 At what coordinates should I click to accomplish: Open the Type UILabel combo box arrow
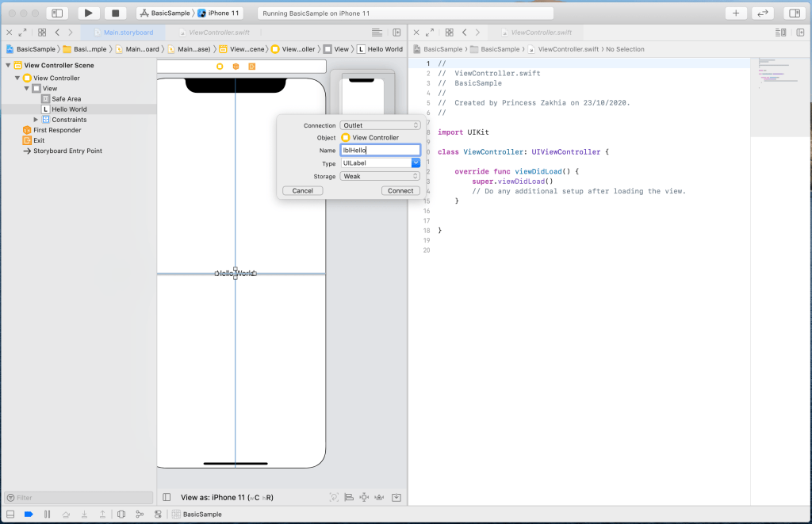coord(416,163)
